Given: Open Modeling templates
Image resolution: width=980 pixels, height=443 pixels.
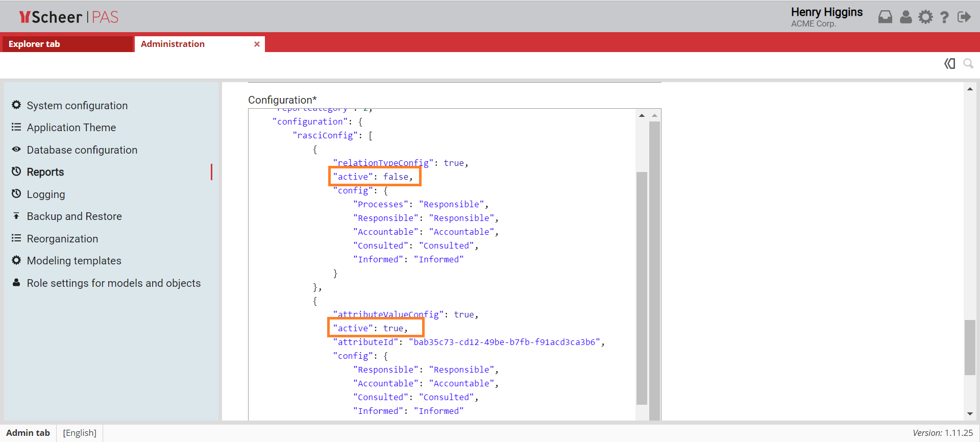Looking at the screenshot, I should [74, 261].
